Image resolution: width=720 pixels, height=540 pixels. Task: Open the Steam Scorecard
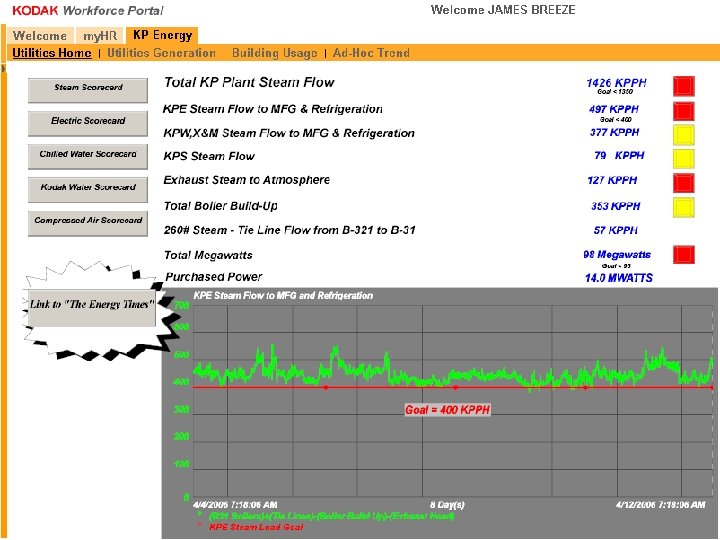point(88,90)
